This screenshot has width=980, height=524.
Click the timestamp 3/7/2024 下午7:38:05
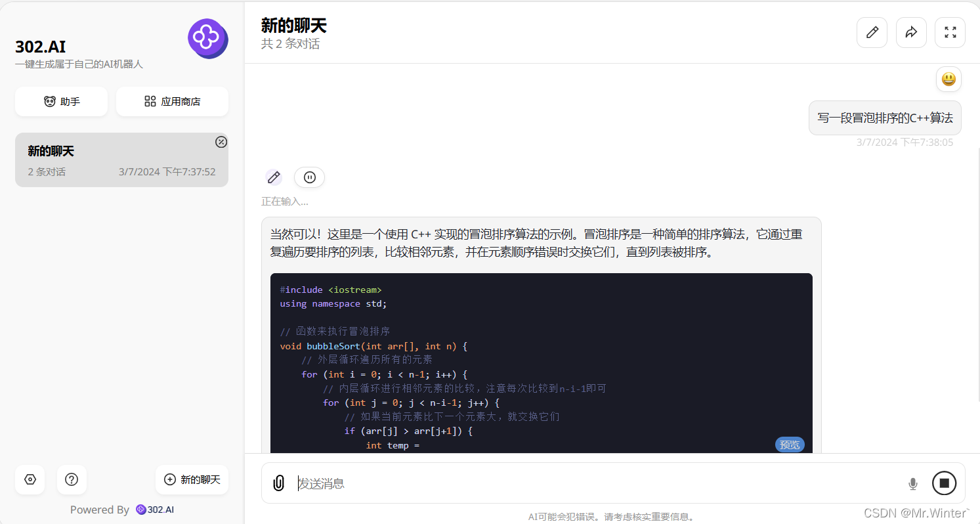905,142
